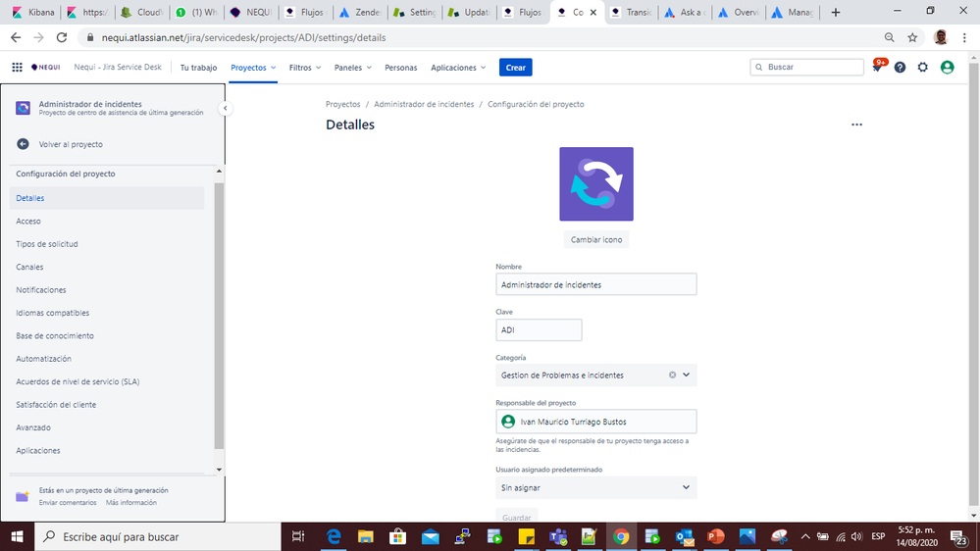This screenshot has width=980, height=551.
Task: Click the Nombre text field
Action: (595, 284)
